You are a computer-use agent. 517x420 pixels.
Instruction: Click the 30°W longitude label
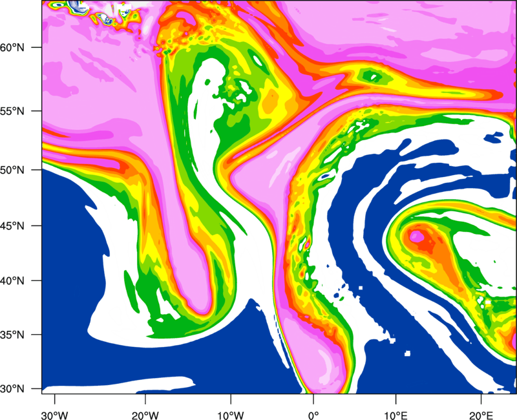(55, 415)
